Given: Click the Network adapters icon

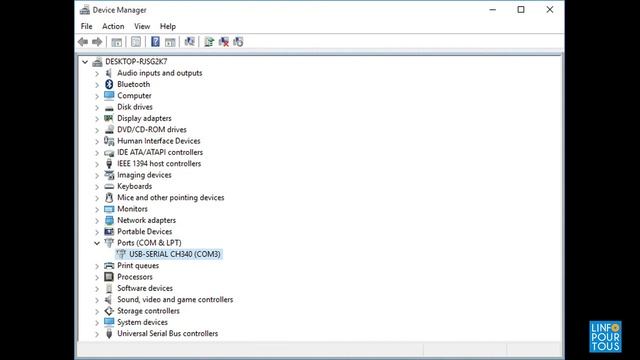Looking at the screenshot, I should [x=109, y=220].
